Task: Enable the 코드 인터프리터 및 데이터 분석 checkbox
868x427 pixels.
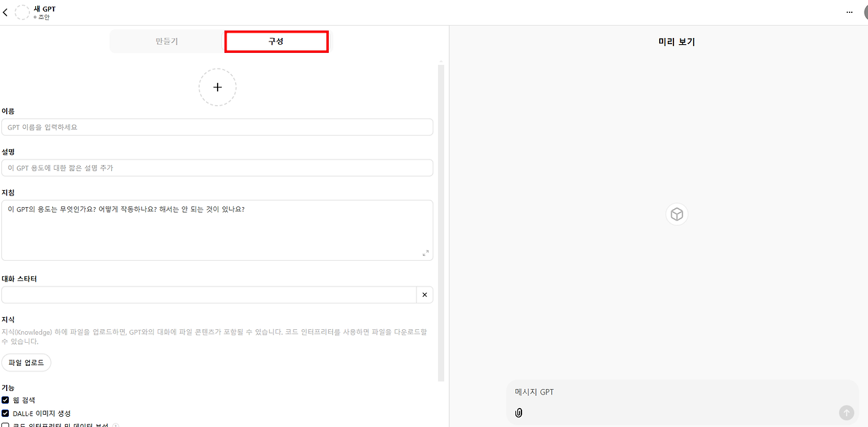Action: click(x=5, y=425)
